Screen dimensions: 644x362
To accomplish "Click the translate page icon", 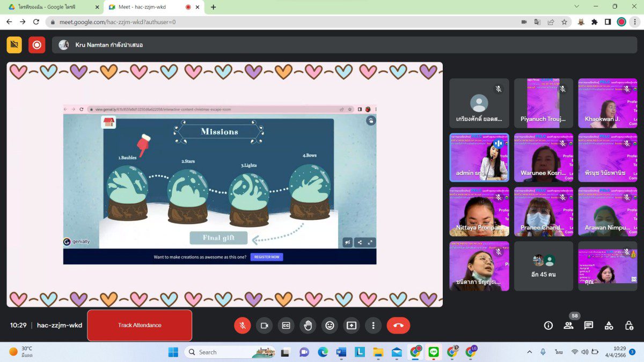I will [537, 22].
